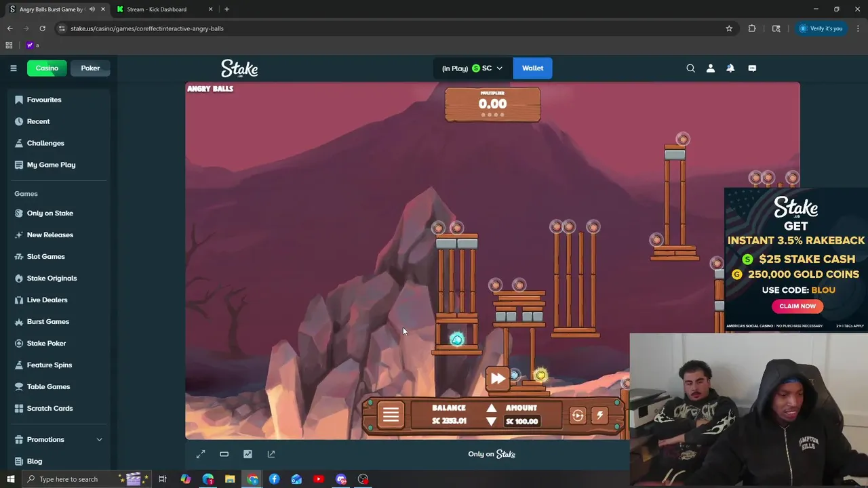The width and height of the screenshot is (868, 488).
Task: Open the Stake sidebar hamburger menu
Action: (13, 68)
